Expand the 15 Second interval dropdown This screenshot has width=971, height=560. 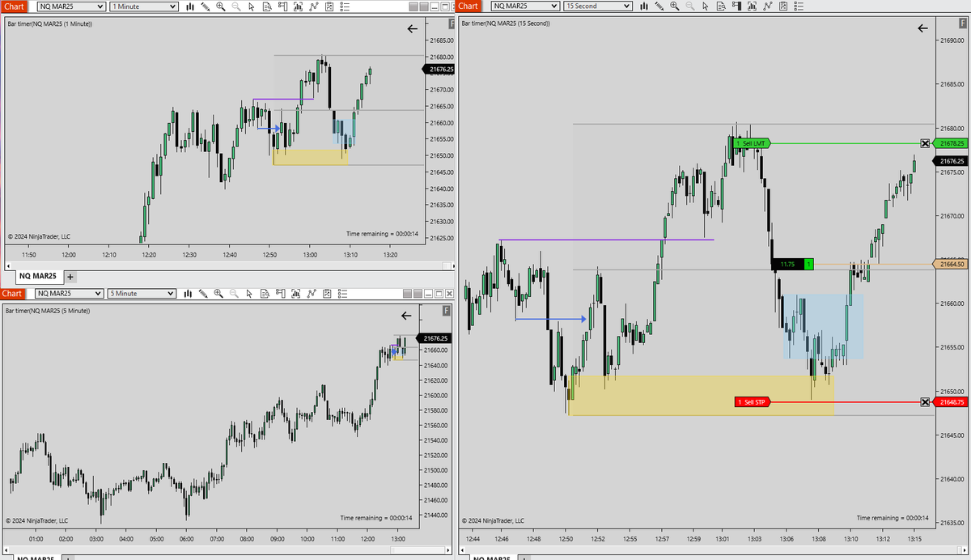click(x=597, y=6)
